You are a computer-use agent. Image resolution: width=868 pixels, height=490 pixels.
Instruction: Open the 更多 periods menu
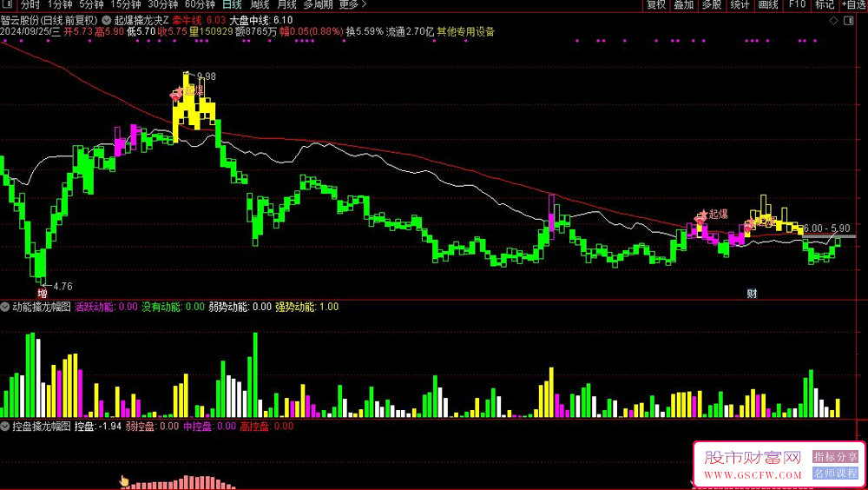pos(352,4)
